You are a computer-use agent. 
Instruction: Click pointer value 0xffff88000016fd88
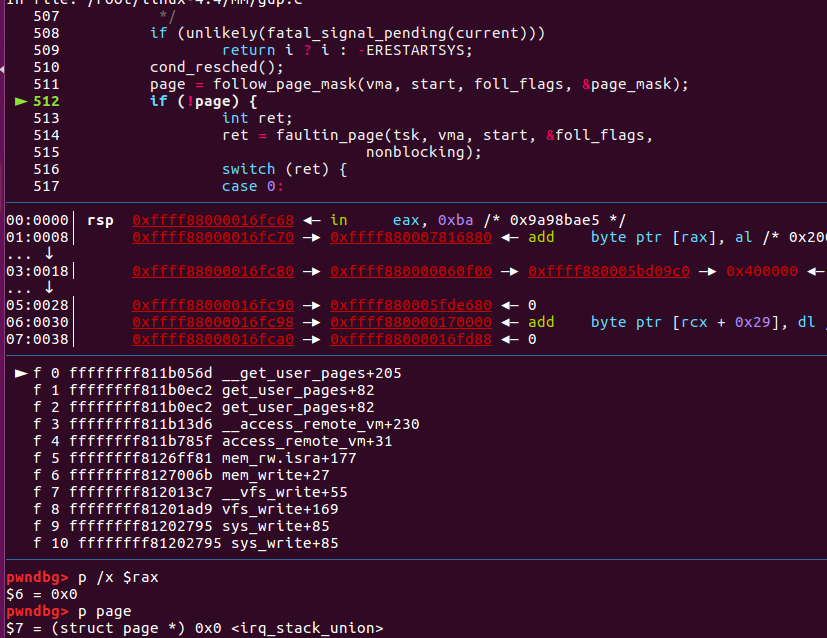point(411,339)
